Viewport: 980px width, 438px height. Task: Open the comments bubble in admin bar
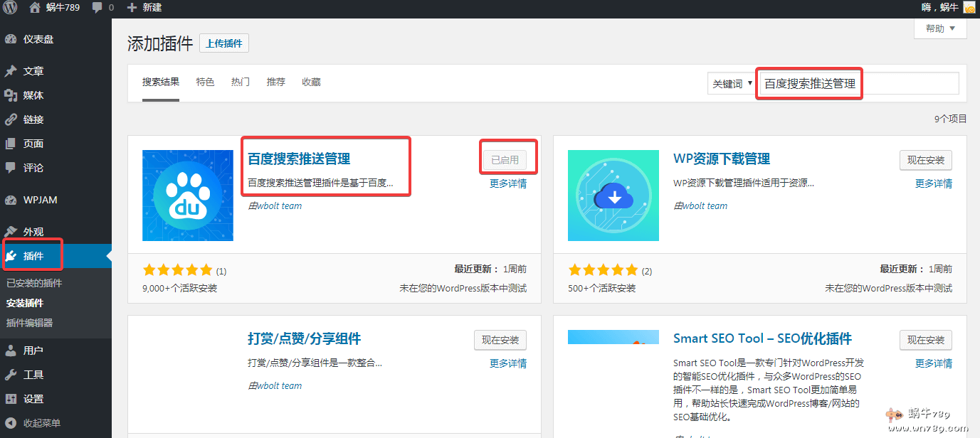[102, 8]
